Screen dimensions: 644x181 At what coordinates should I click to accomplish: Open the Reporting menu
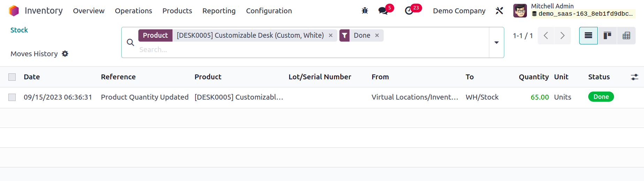click(x=219, y=11)
